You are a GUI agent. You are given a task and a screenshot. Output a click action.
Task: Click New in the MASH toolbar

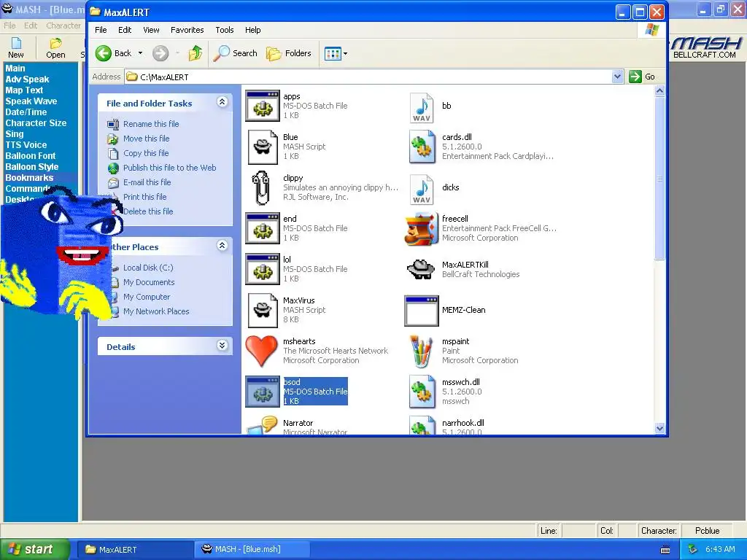point(16,48)
